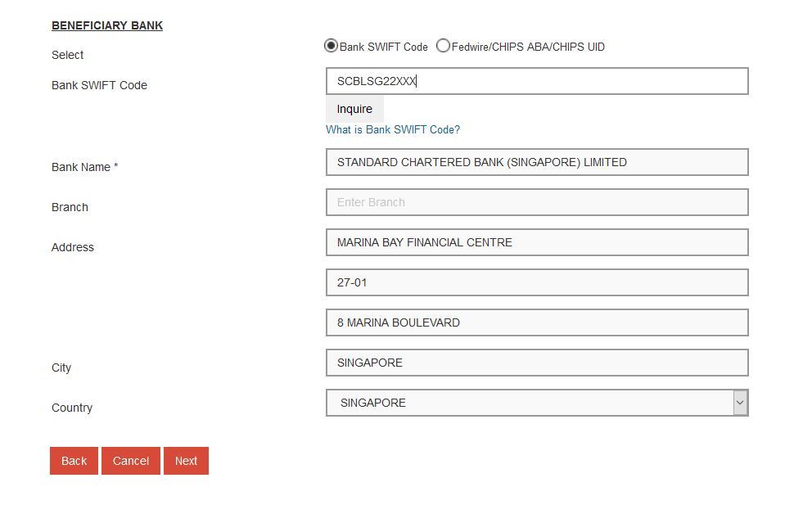The height and width of the screenshot is (505, 812).
Task: Click the Bank Name * label
Action: [84, 167]
